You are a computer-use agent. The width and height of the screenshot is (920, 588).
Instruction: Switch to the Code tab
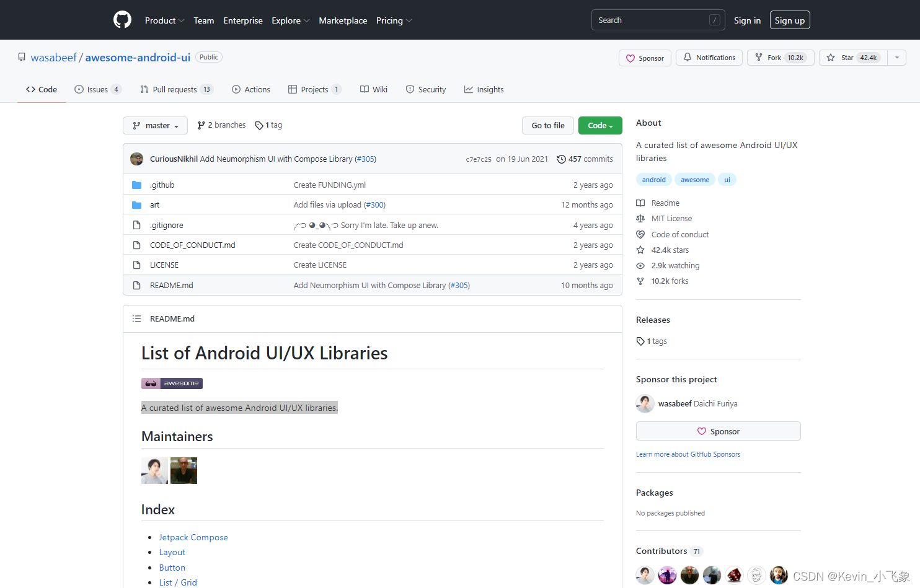42,89
